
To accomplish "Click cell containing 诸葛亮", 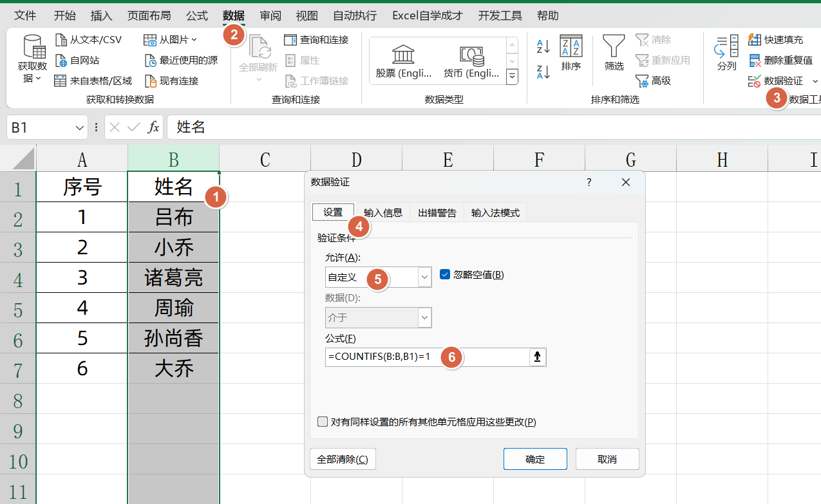I will [174, 277].
